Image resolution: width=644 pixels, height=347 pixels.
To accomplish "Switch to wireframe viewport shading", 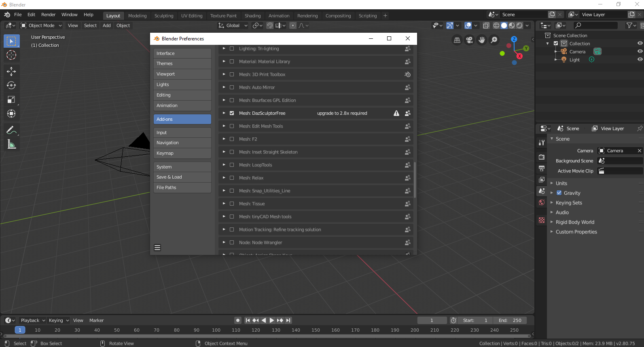I will [x=496, y=25].
